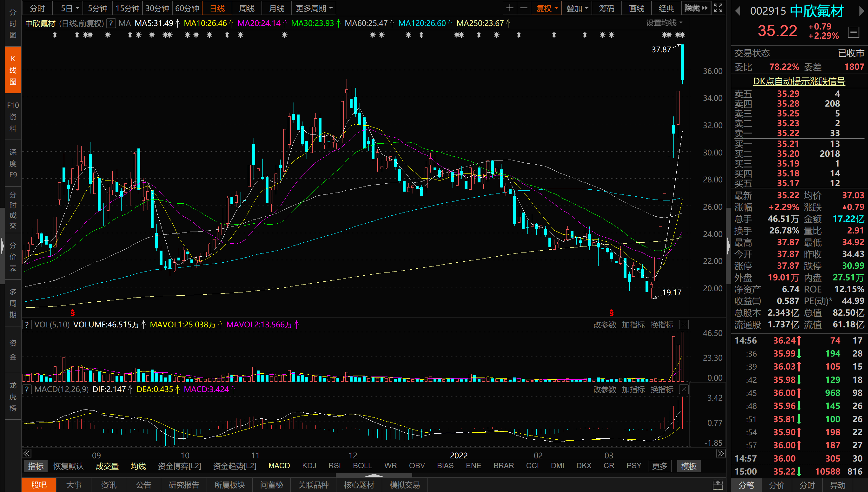Image resolution: width=868 pixels, height=492 pixels.
Task: Close the VOL indicator panel
Action: [x=684, y=325]
